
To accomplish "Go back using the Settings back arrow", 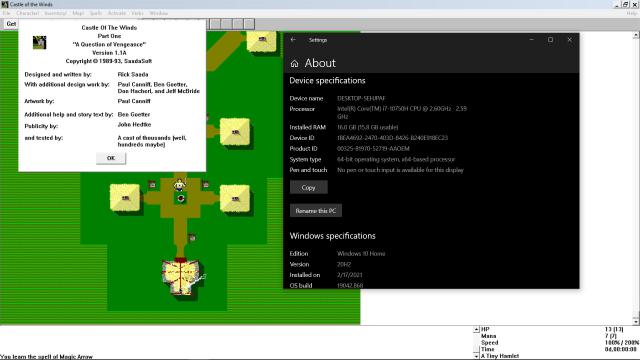I will (293, 40).
